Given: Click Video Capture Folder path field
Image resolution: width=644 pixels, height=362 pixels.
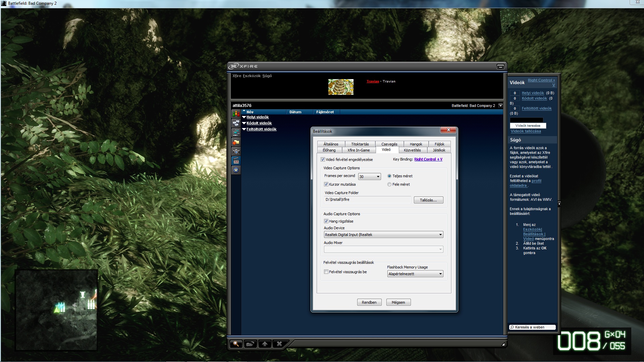Looking at the screenshot, I should click(368, 200).
